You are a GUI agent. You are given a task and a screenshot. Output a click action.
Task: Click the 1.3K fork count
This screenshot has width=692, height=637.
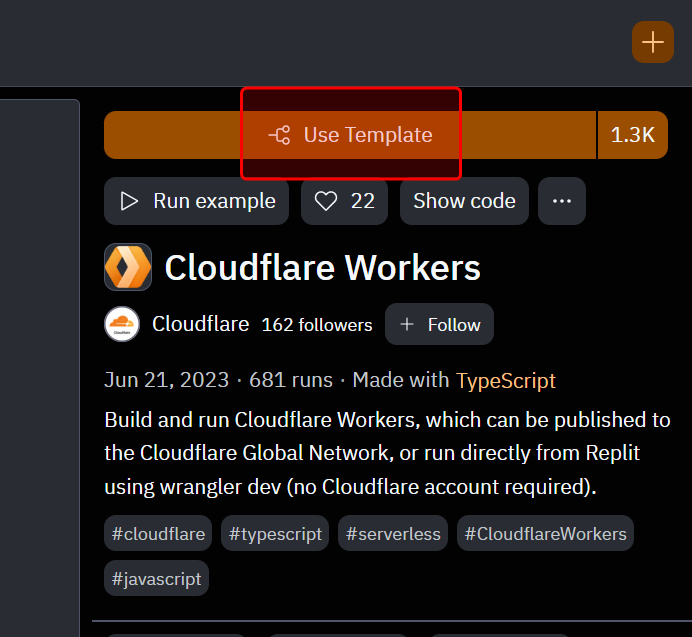(632, 135)
